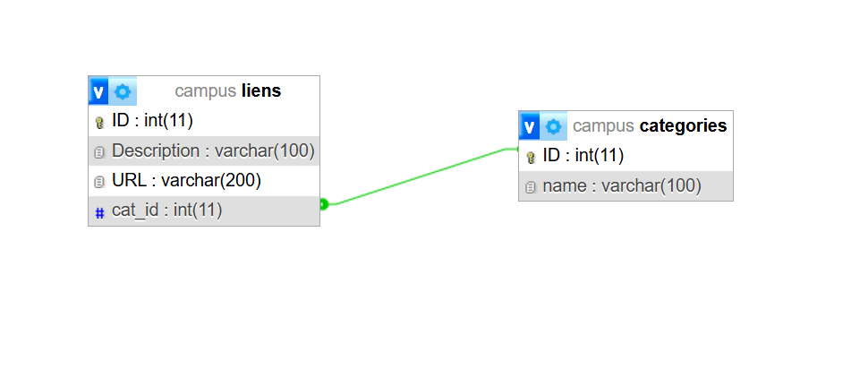Click the categories table title

pyautogui.click(x=650, y=126)
